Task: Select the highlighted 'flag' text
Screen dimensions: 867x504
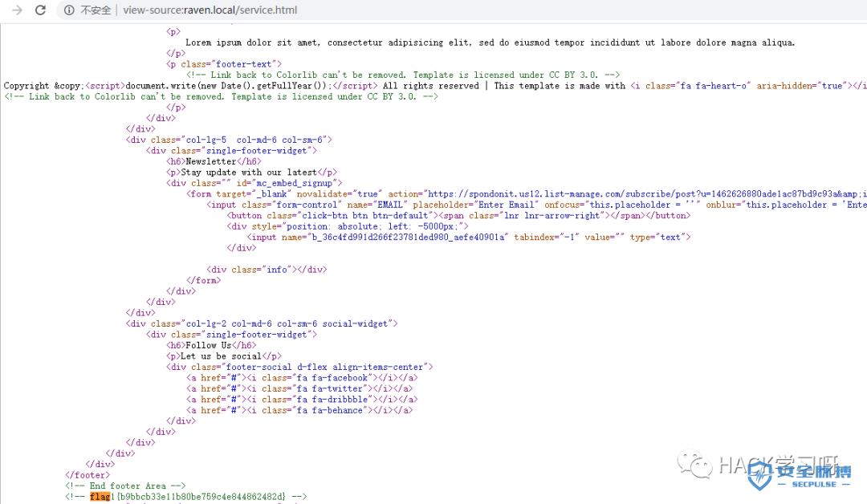Action: click(x=100, y=497)
